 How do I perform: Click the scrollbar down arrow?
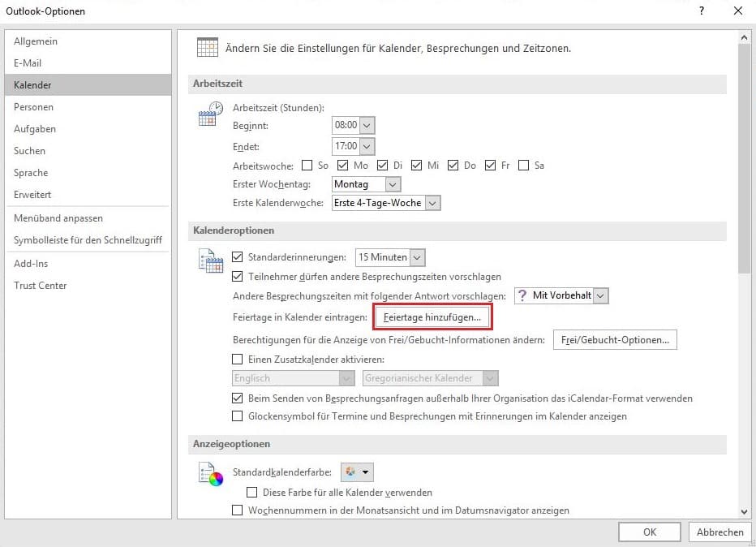[x=744, y=512]
